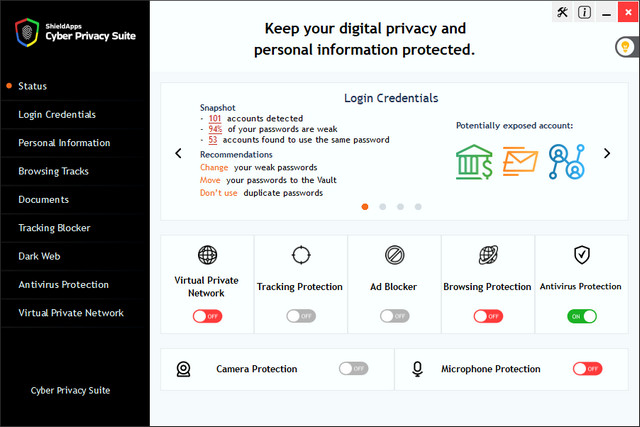Open Antivirus Protection in sidebar
Viewport: 640px width, 427px height.
pyautogui.click(x=75, y=285)
